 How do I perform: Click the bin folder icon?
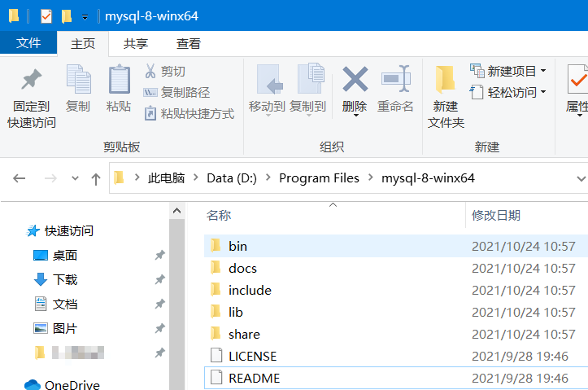pos(216,246)
